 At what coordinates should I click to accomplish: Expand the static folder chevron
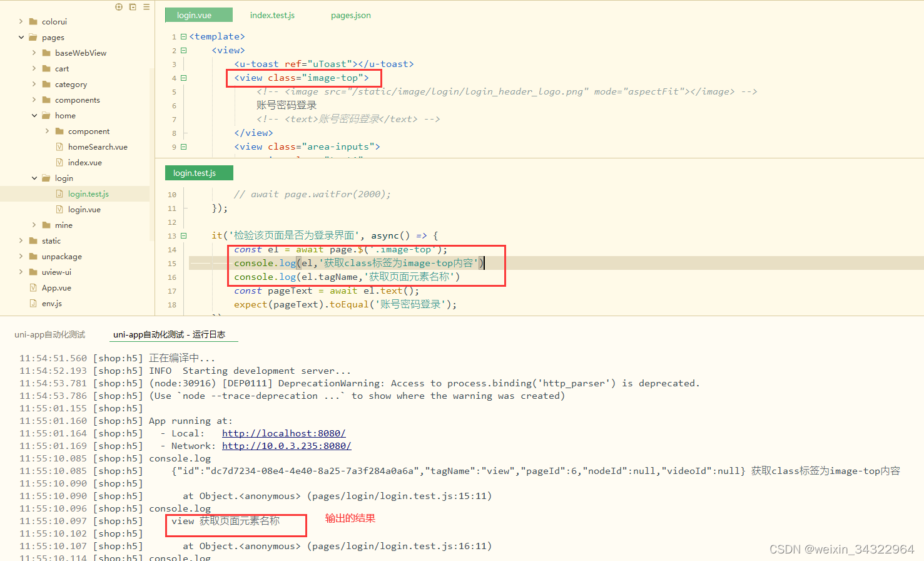[x=21, y=240]
